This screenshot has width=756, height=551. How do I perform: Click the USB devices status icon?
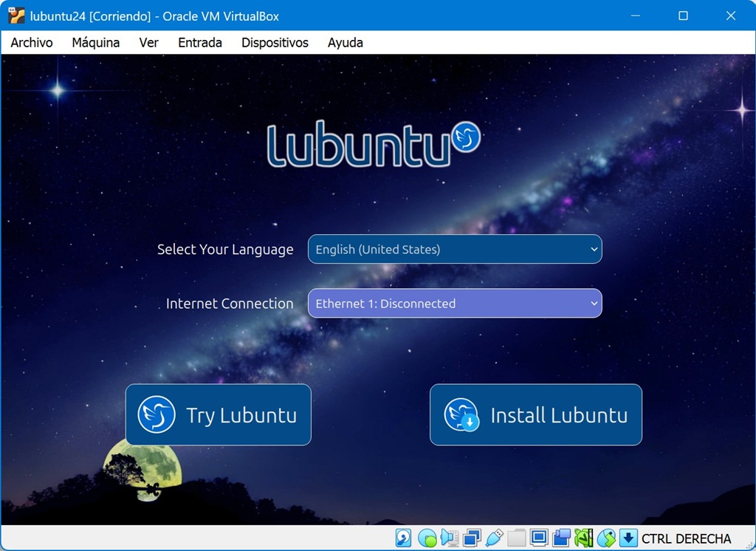(x=495, y=538)
